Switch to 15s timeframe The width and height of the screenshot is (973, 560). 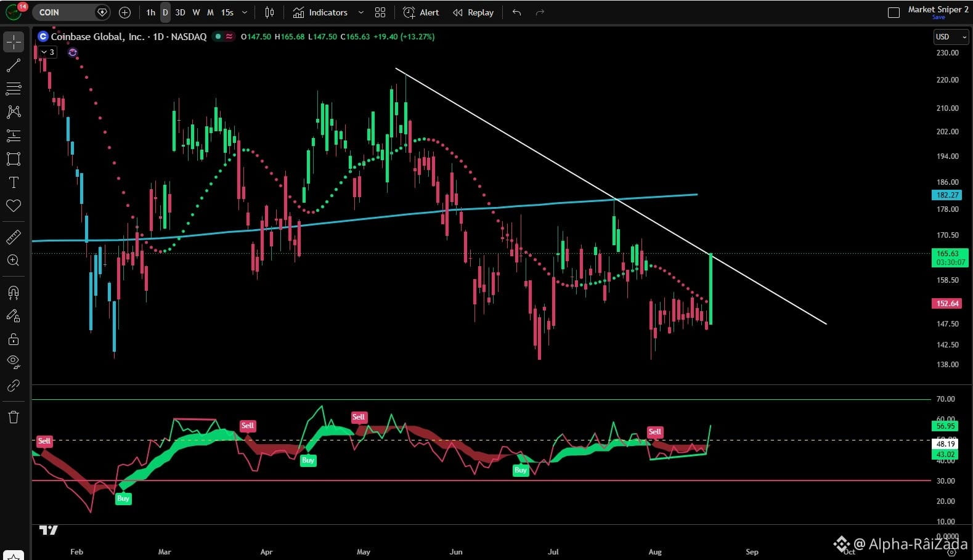[x=227, y=12]
